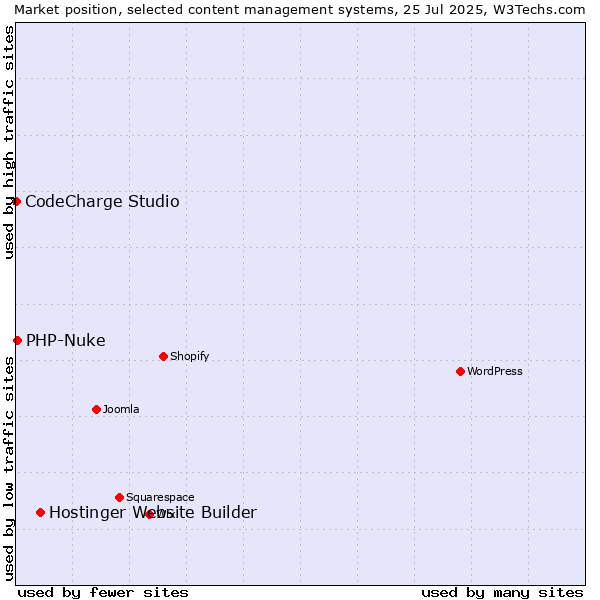Click the red Shopify data point marker

163,357
